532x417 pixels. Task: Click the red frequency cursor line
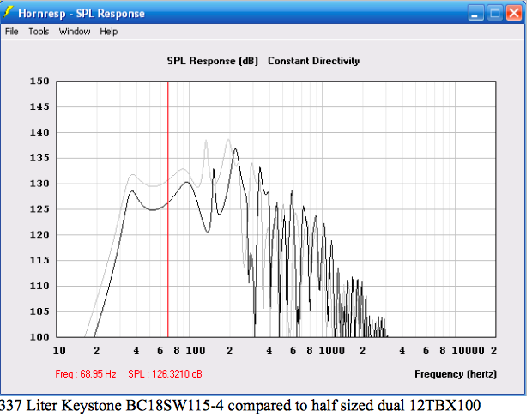167,209
